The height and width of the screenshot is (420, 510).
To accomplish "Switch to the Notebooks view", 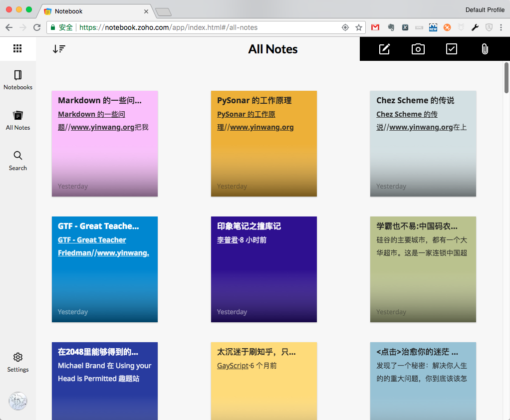I will point(18,80).
